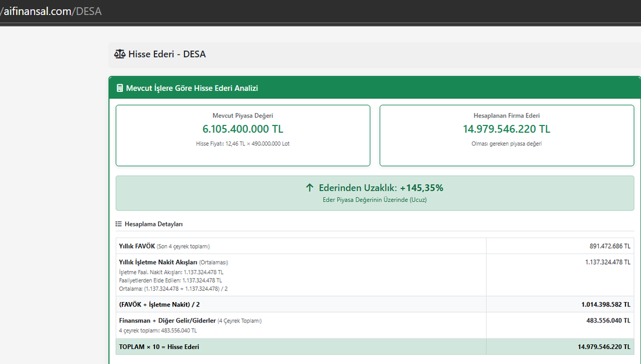The image size is (641, 364).
Task: Click 'Faaliyetlerden Elde Edilen' detail line
Action: pos(170,280)
